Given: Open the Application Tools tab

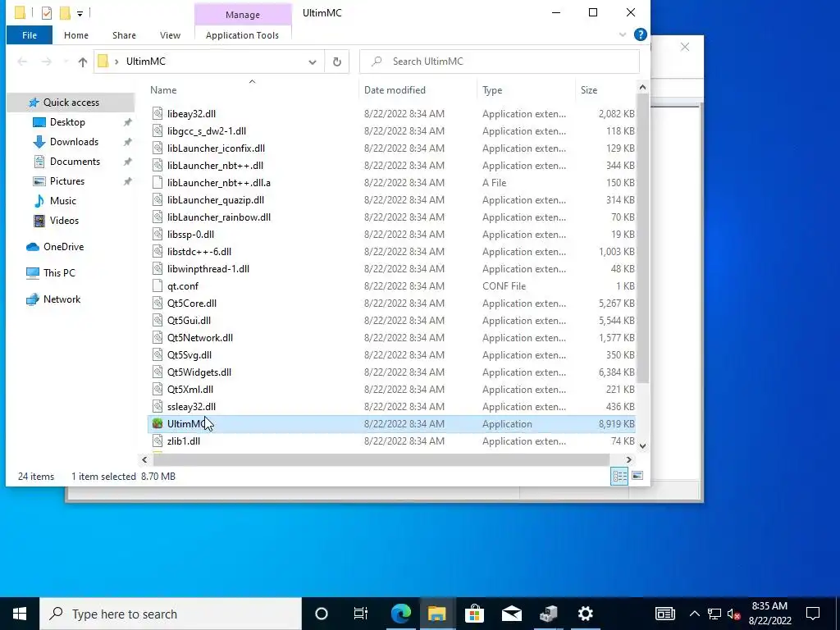Looking at the screenshot, I should [x=242, y=35].
